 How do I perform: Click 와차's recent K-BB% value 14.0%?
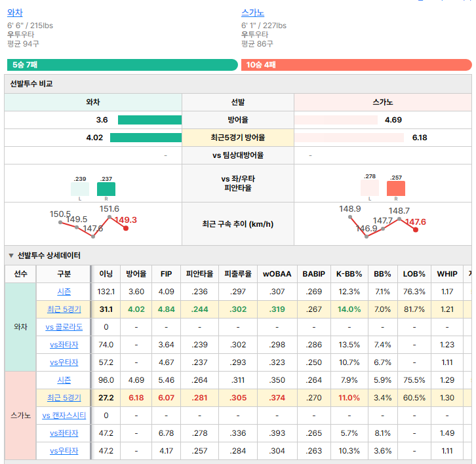[x=349, y=309]
